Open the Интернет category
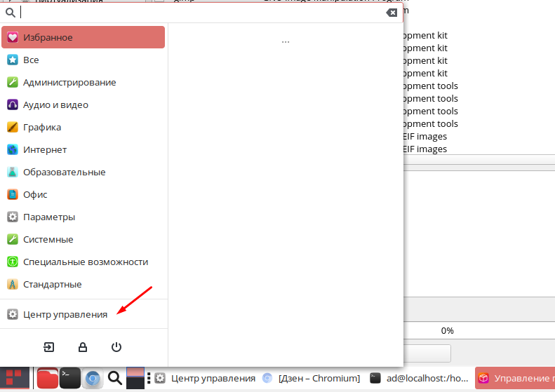 point(83,149)
